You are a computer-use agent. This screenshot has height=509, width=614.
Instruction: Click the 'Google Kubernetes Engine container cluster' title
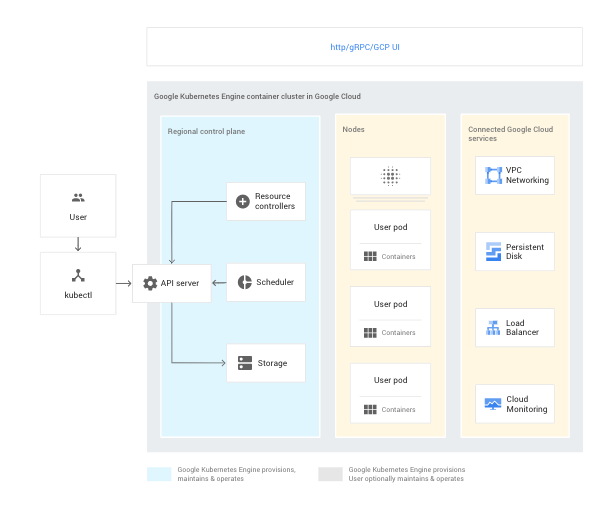tap(257, 96)
